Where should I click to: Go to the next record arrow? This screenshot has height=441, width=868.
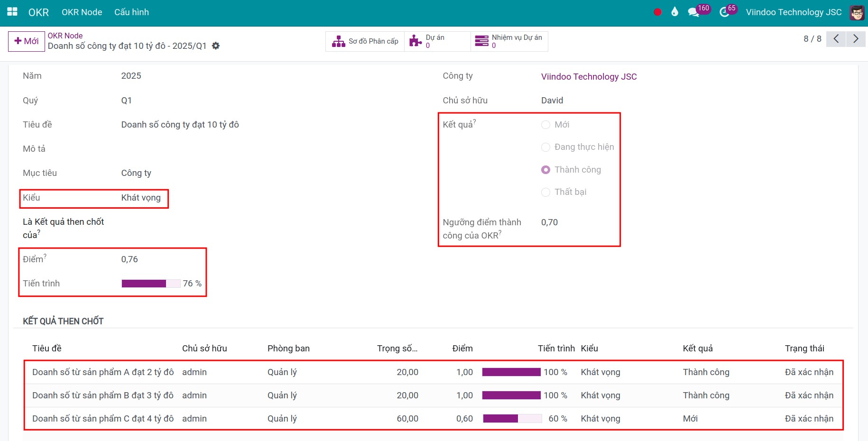[856, 39]
